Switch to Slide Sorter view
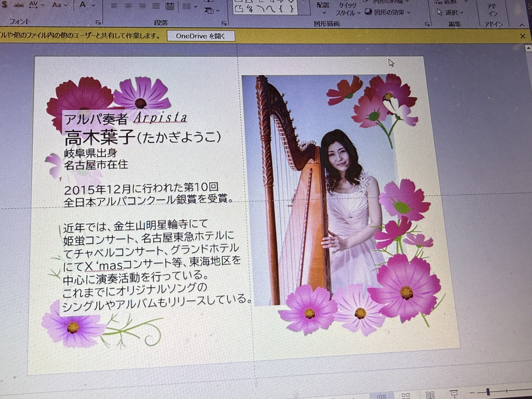The image size is (532, 399). click(x=405, y=396)
